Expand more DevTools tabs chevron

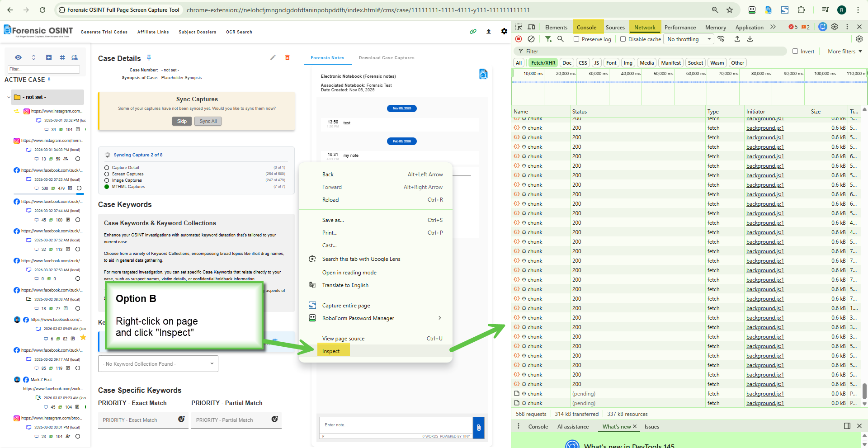pos(773,27)
